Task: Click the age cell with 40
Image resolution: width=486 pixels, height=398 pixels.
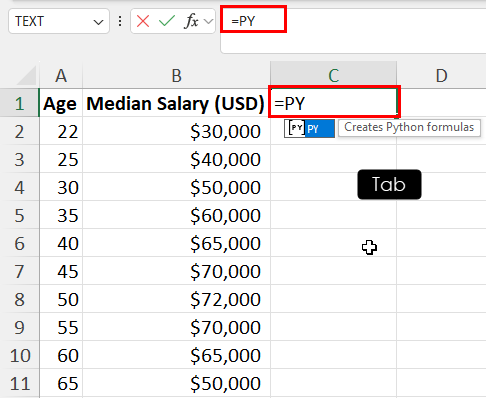Action: (x=61, y=243)
